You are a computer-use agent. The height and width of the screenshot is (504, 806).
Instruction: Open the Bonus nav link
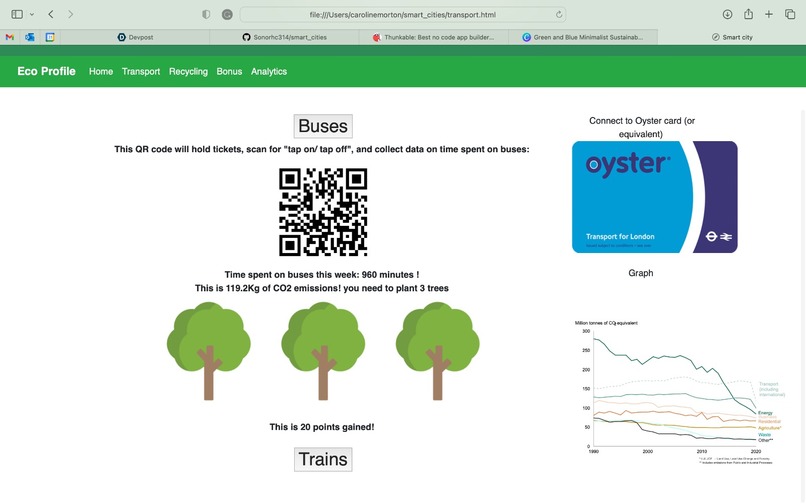click(229, 71)
